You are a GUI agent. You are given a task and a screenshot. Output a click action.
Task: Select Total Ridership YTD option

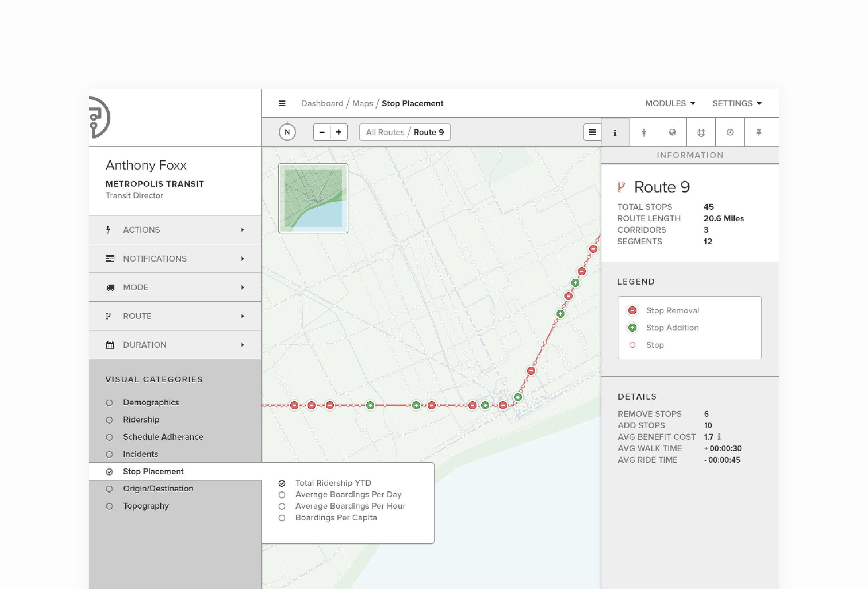[325, 483]
